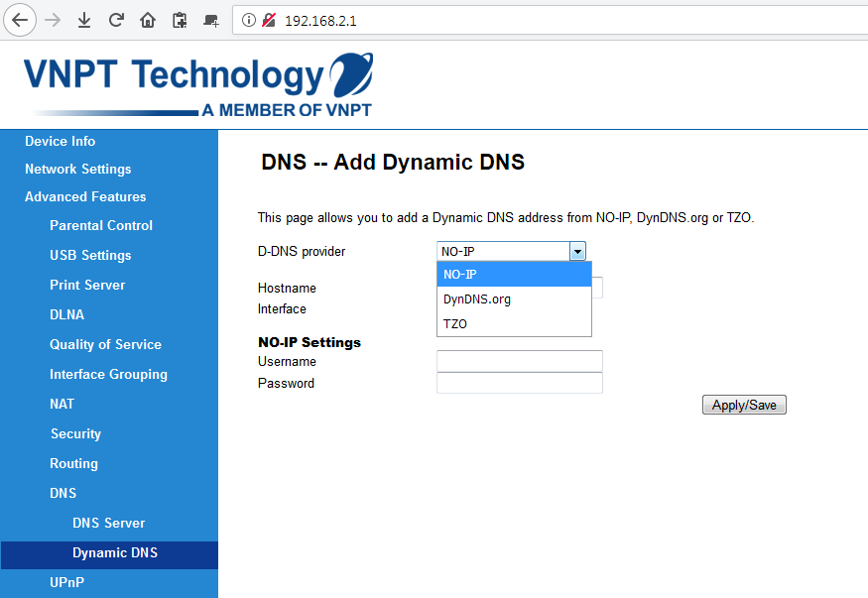This screenshot has height=598, width=868.
Task: Open Device Info menu
Action: [60, 141]
